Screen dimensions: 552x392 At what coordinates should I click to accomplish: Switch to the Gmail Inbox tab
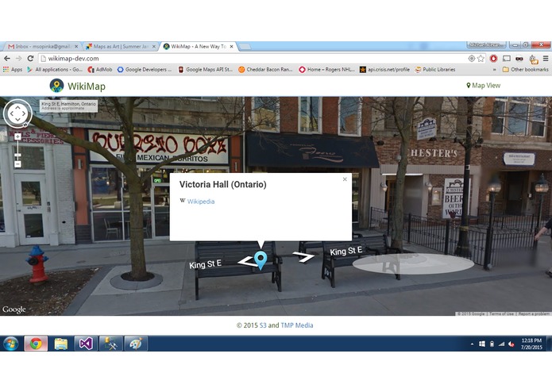(x=43, y=46)
